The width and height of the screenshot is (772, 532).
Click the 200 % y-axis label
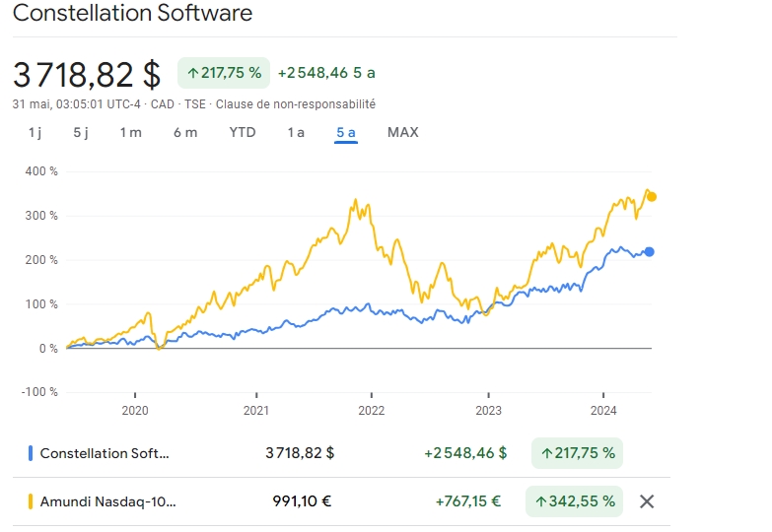coord(41,260)
